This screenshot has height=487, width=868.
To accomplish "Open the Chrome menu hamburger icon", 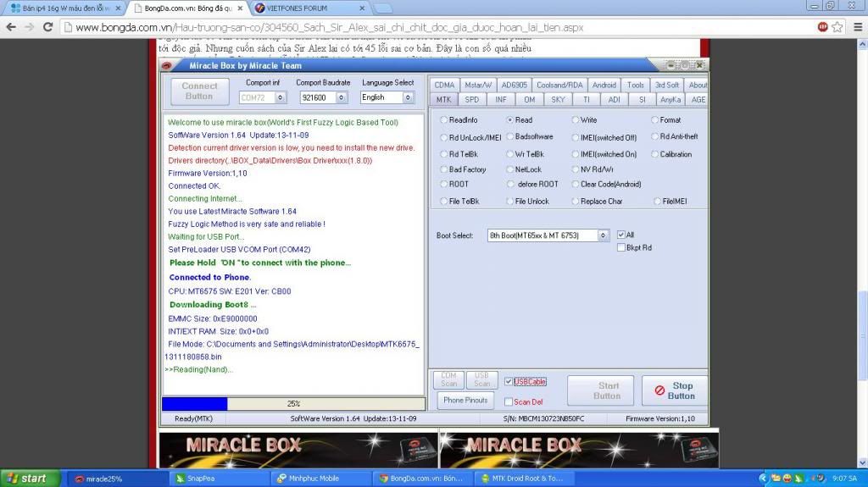I will click(x=858, y=27).
